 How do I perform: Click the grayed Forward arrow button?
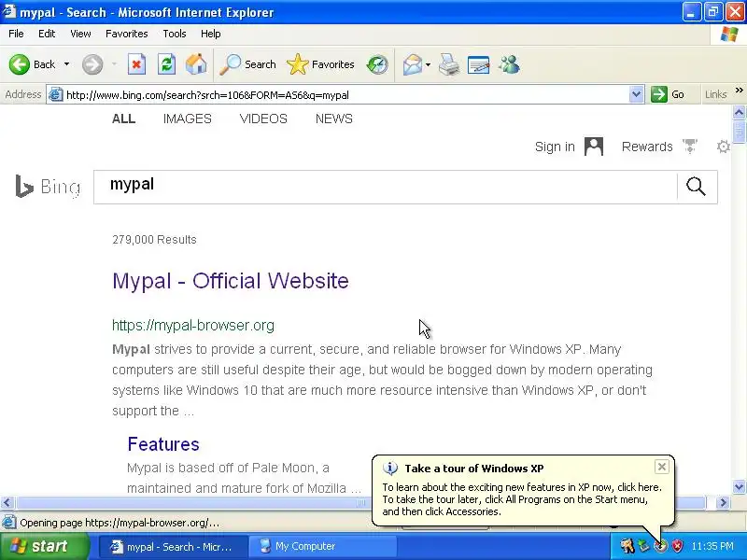click(92, 64)
